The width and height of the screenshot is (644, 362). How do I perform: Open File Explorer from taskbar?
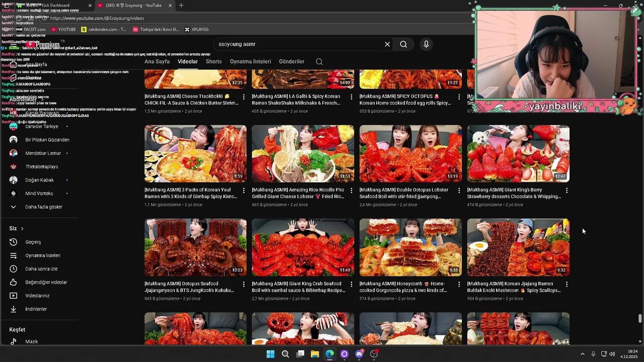(315, 354)
